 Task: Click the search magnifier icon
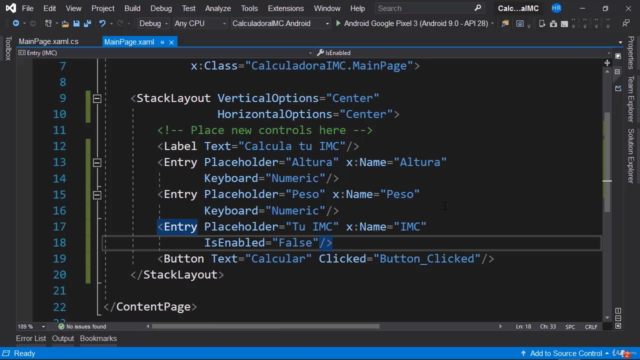[x=478, y=8]
